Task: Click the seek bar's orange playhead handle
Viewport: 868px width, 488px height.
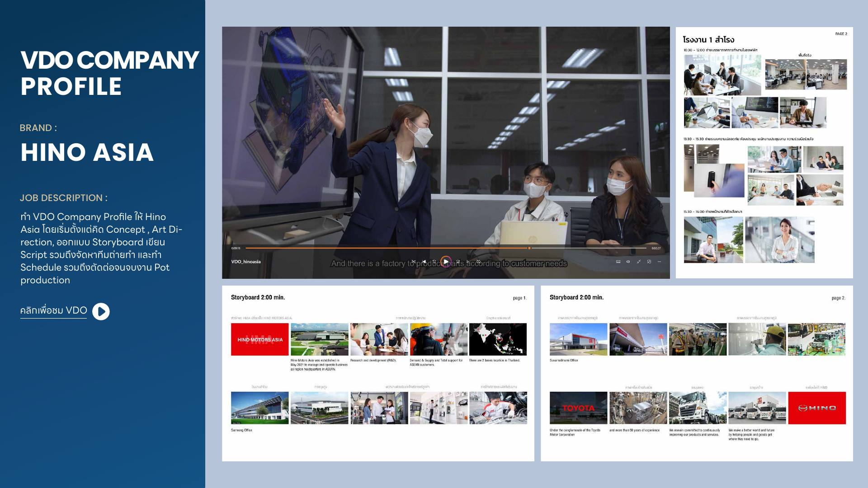Action: click(x=529, y=248)
